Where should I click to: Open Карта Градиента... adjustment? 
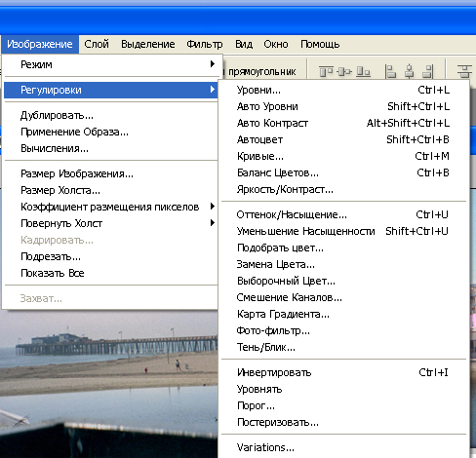pos(344,314)
